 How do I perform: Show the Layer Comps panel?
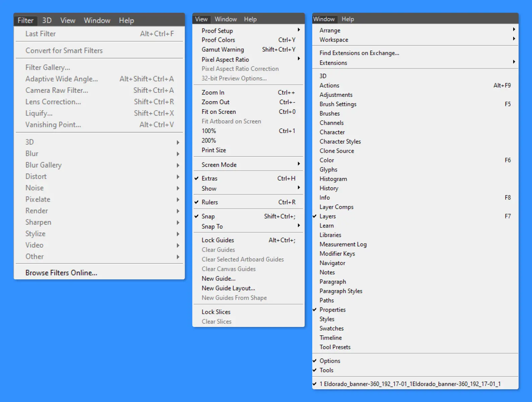coord(415,207)
